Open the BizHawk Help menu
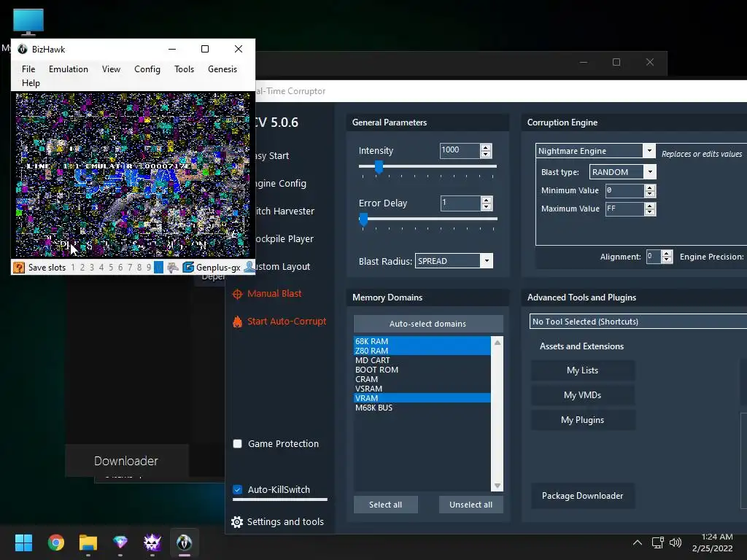Screen dimensions: 747x560 (x=31, y=83)
